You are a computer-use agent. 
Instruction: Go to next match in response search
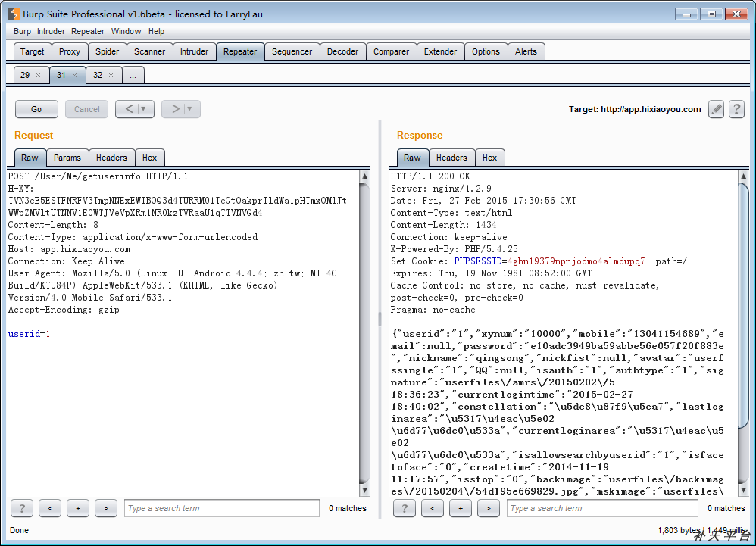pyautogui.click(x=489, y=508)
